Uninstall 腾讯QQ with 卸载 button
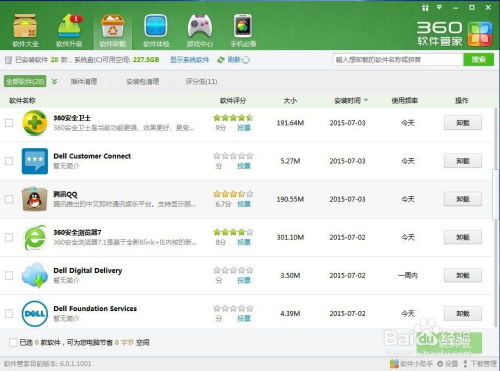This screenshot has width=500, height=371. click(x=463, y=199)
